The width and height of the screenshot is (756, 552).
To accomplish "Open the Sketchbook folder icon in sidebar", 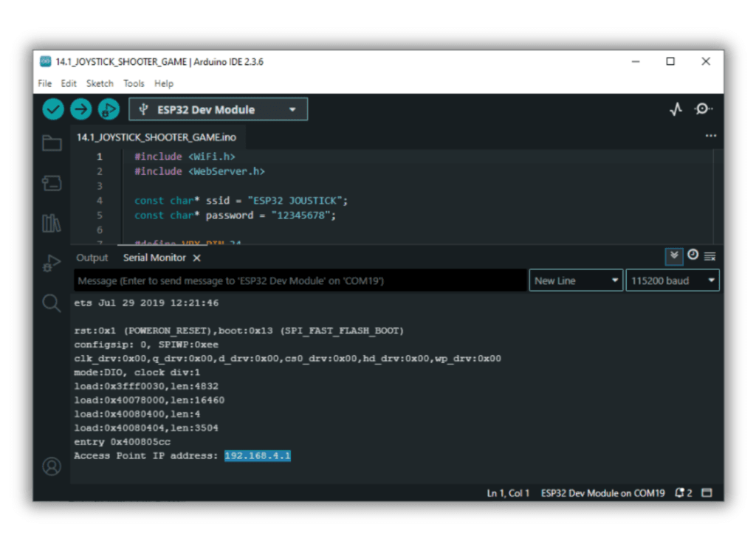I will [52, 143].
